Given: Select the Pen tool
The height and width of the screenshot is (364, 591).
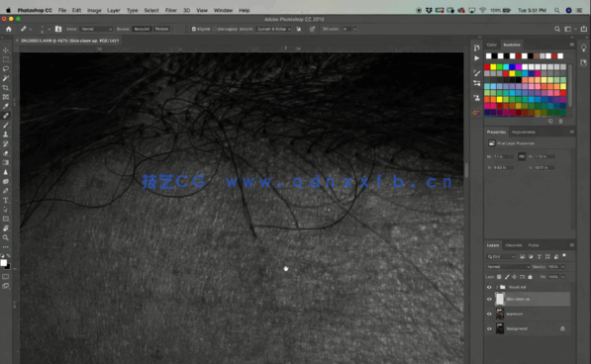Looking at the screenshot, I should [6, 191].
